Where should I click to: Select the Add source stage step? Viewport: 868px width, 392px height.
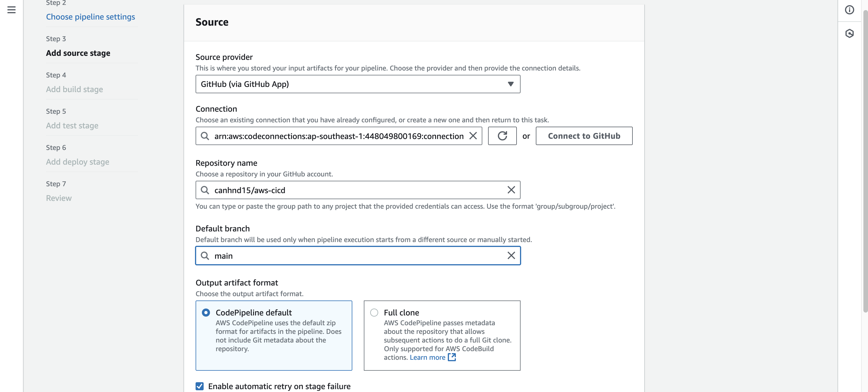pos(78,53)
